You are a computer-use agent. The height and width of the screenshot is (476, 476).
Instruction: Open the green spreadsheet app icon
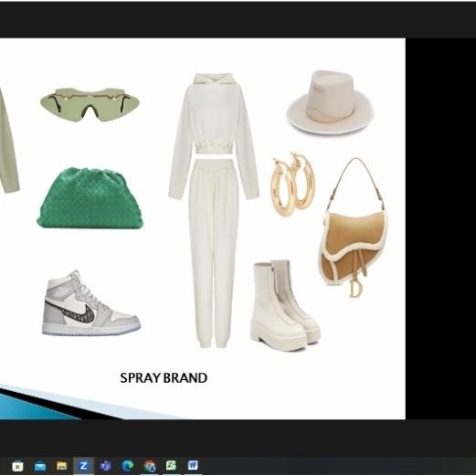coord(171,465)
